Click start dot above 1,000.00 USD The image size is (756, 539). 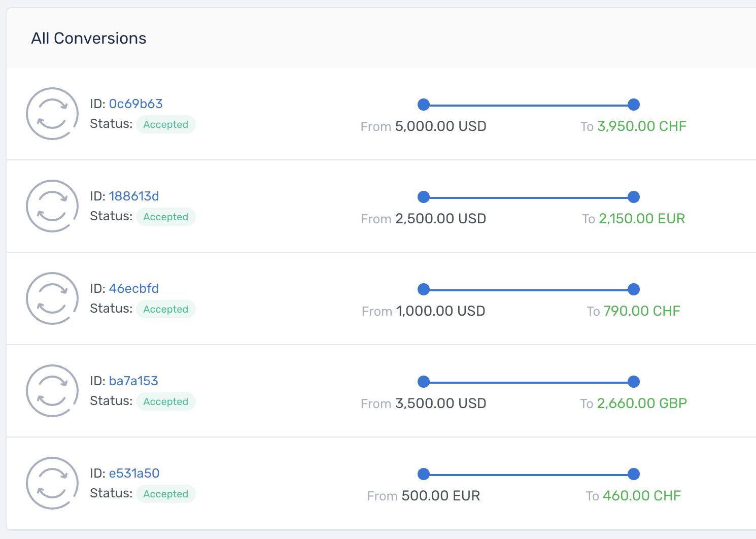click(424, 289)
